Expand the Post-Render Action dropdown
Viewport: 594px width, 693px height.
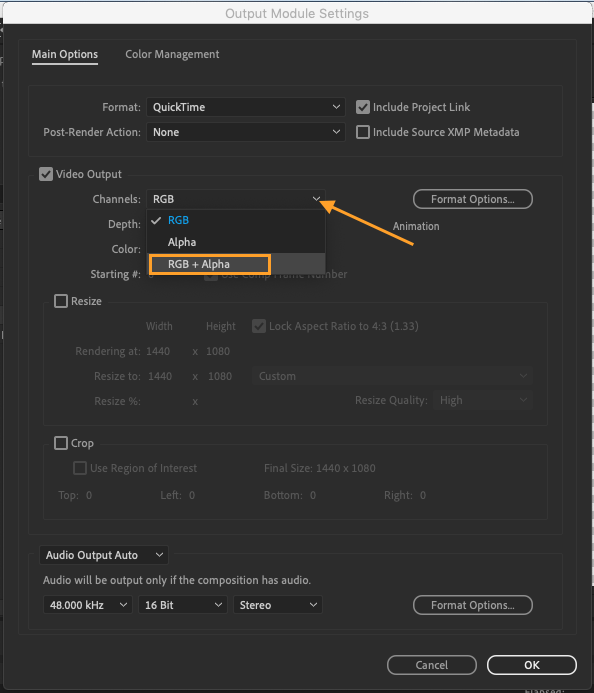coord(245,132)
